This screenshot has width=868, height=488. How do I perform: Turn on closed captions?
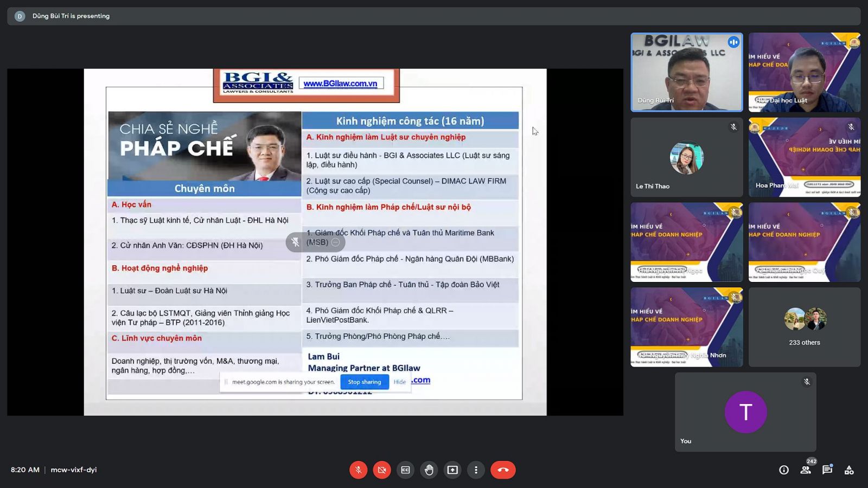[x=405, y=470]
